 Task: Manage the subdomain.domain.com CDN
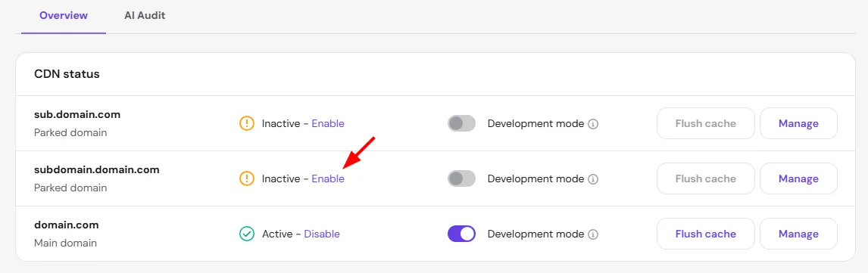click(x=799, y=178)
